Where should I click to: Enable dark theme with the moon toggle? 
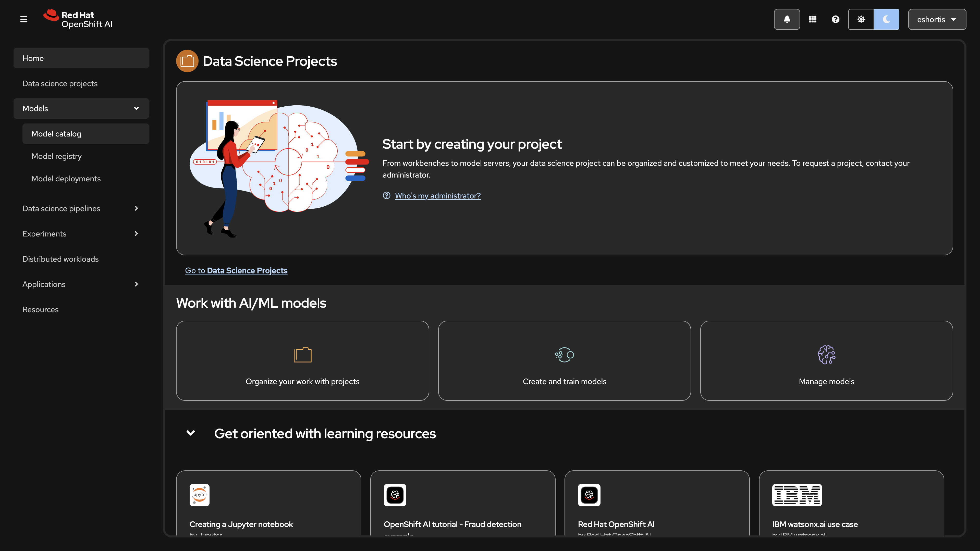pos(886,19)
